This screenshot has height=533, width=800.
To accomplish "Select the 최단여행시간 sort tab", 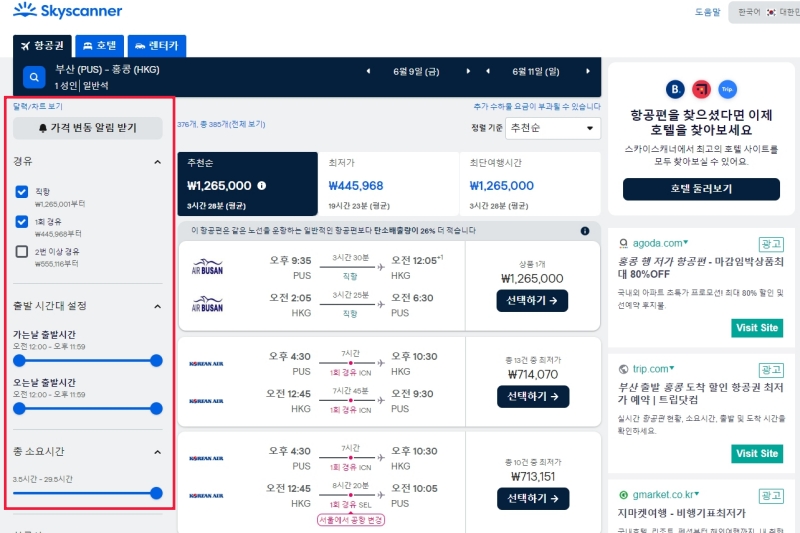I will (x=530, y=184).
